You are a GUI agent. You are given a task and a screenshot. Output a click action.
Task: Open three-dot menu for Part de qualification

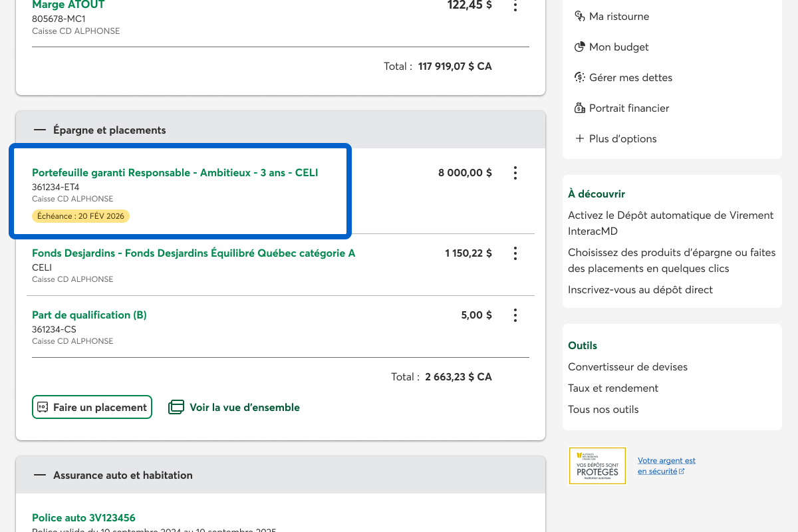tap(515, 315)
